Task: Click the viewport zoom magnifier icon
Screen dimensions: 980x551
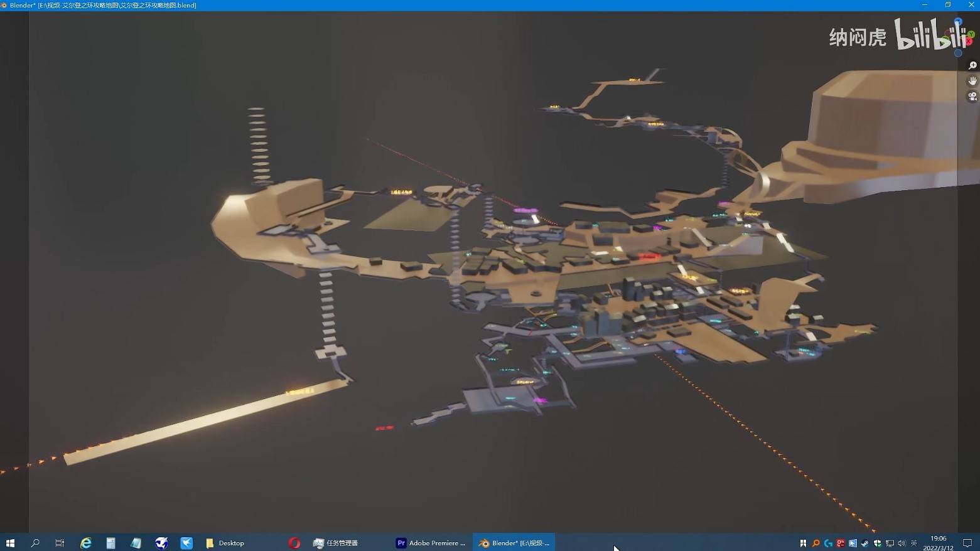Action: click(x=972, y=65)
